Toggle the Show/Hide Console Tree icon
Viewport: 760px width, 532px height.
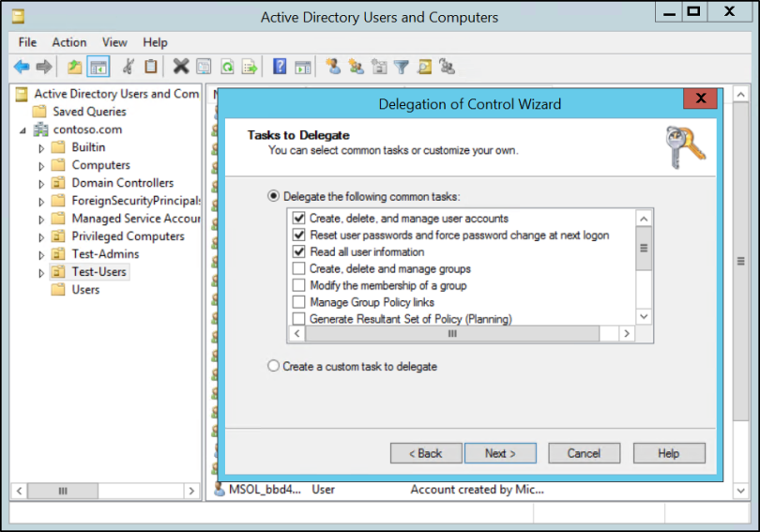point(98,67)
